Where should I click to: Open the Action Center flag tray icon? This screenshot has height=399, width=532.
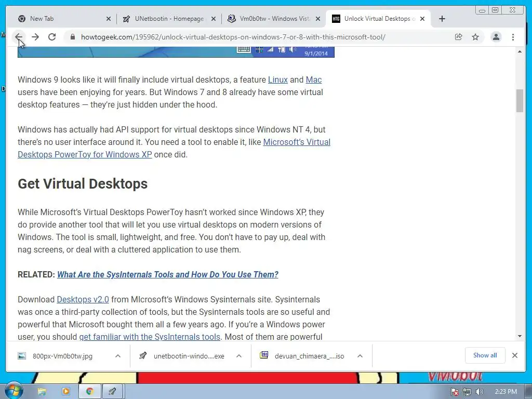[x=454, y=392]
